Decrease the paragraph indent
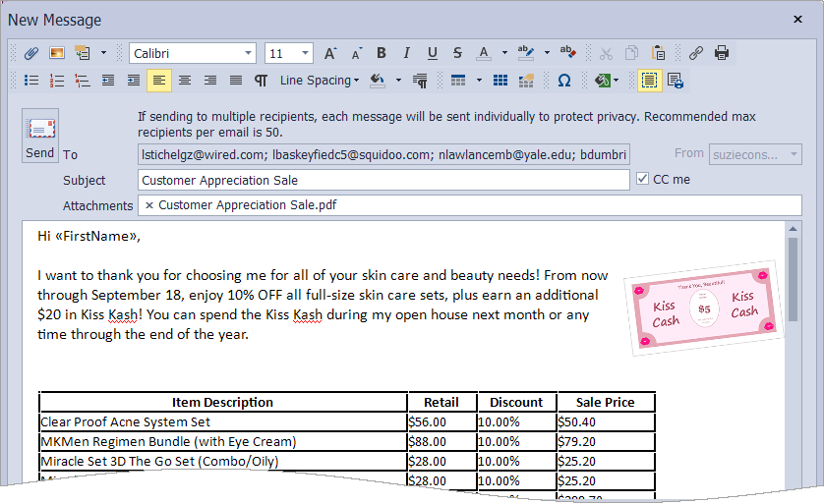Image resolution: width=824 pixels, height=504 pixels. pos(108,81)
